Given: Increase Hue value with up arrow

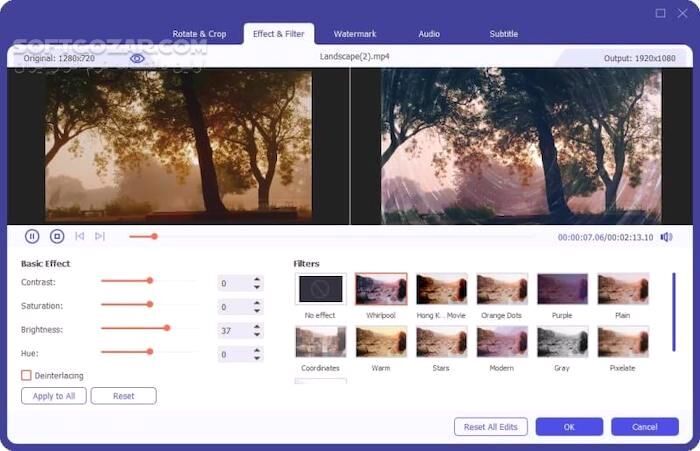Looking at the screenshot, I should click(257, 351).
